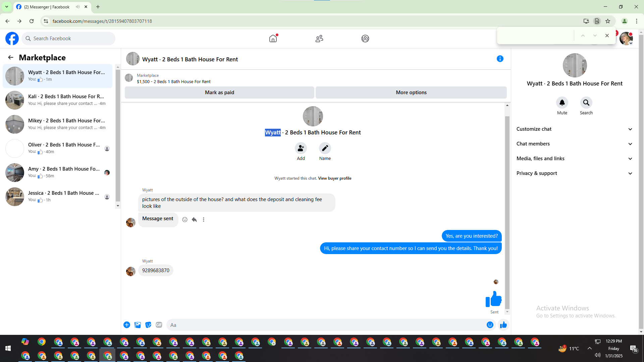644x362 pixels.
Task: Go to previous find result
Action: (583, 36)
